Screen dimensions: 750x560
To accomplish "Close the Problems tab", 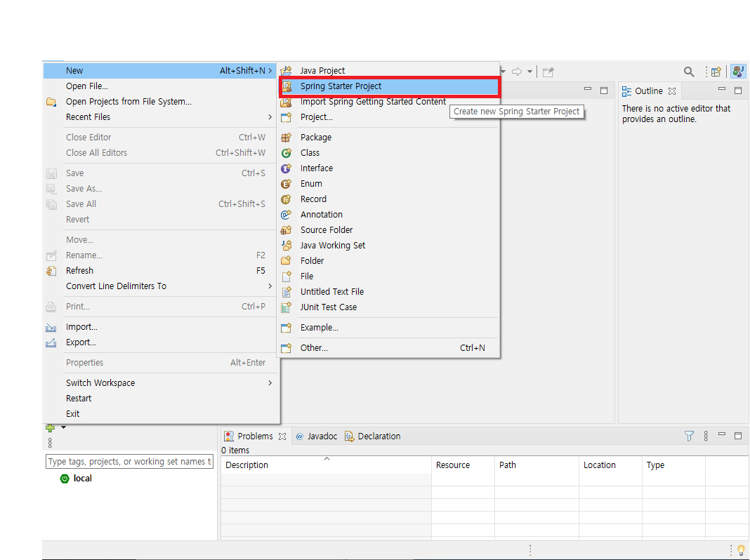I will tap(282, 436).
